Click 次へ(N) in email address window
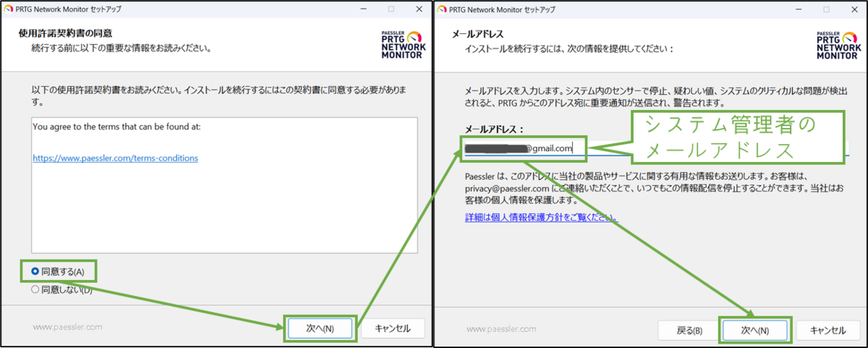The height and width of the screenshot is (348, 868). pyautogui.click(x=755, y=331)
